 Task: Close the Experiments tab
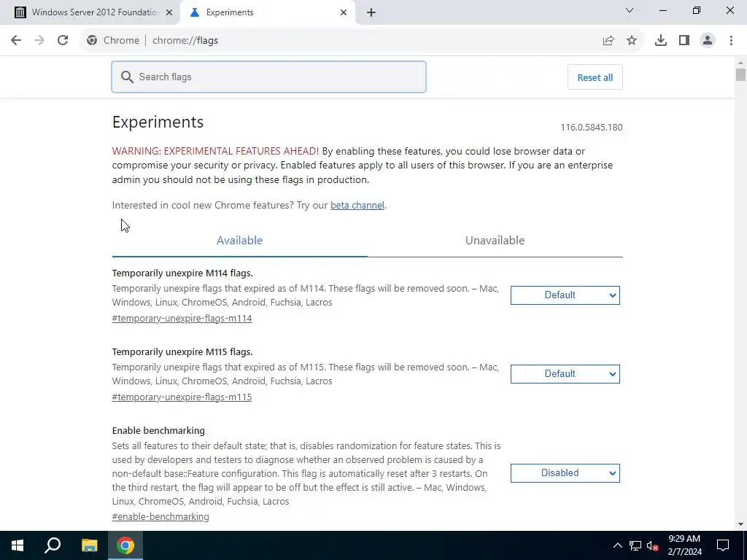pyautogui.click(x=344, y=12)
